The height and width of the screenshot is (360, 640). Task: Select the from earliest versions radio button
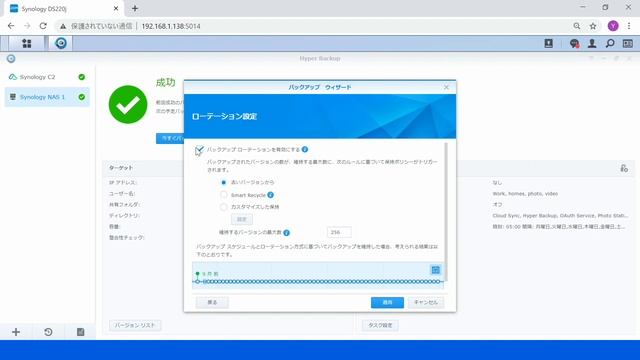coord(223,182)
